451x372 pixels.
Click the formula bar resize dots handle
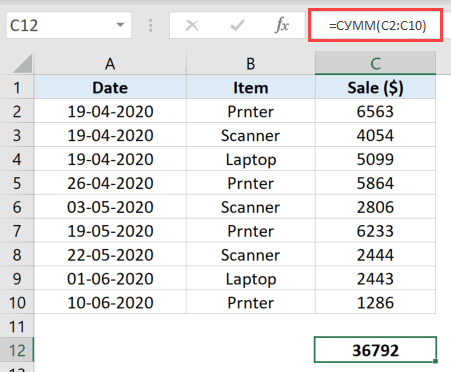(x=150, y=25)
